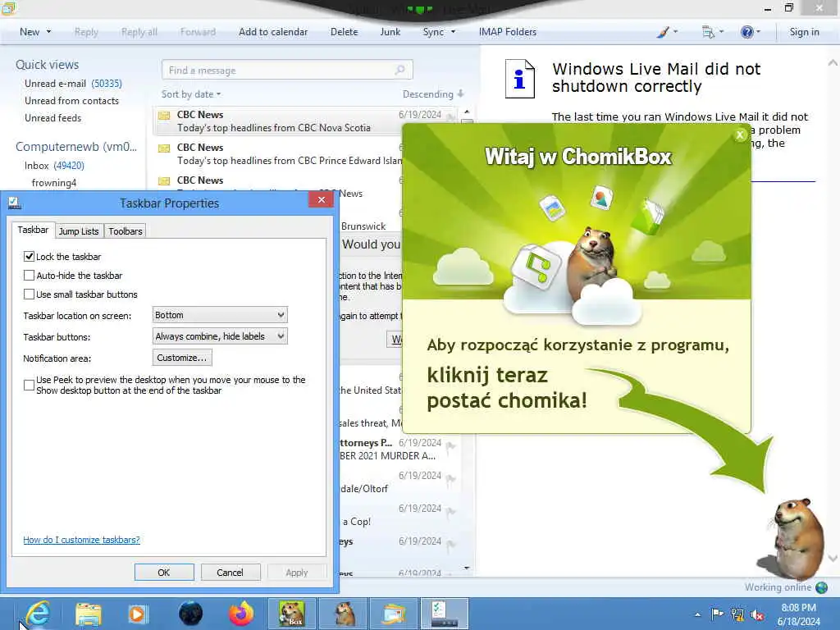Select Unread from contacts quick view
Screen dimensions: 840x630
72,101
